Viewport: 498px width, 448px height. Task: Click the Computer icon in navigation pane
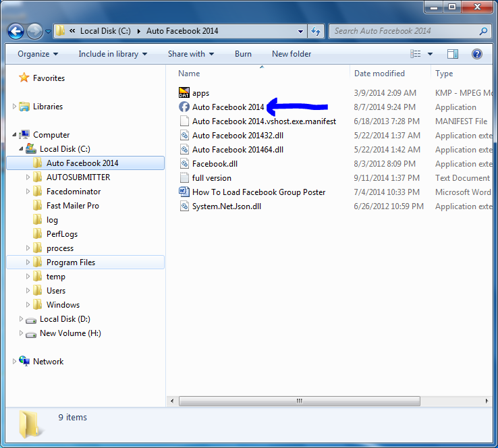24,135
